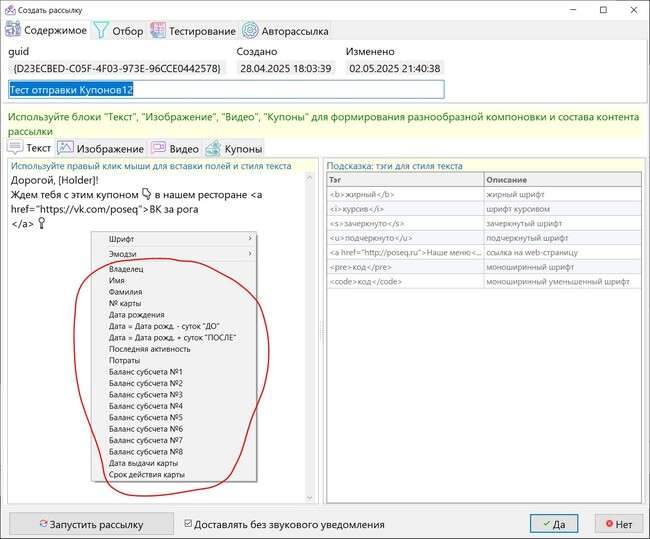Viewport: 650px width, 539px height.
Task: Click the Содержимое tab icon
Action: (16, 31)
